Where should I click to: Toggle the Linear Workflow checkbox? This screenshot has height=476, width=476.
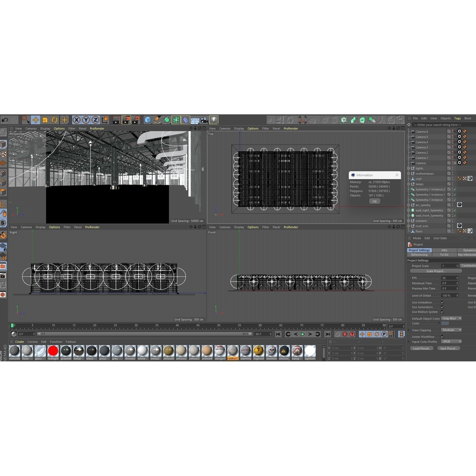(443, 337)
